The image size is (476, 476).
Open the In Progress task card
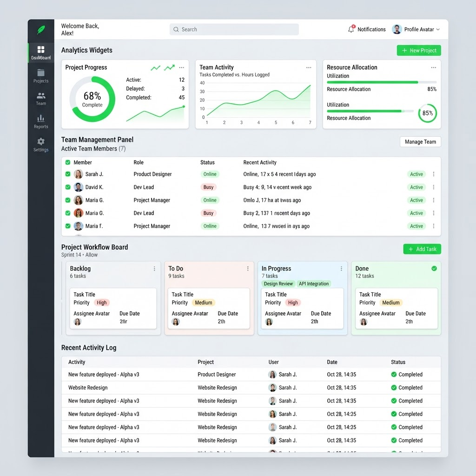(x=302, y=309)
